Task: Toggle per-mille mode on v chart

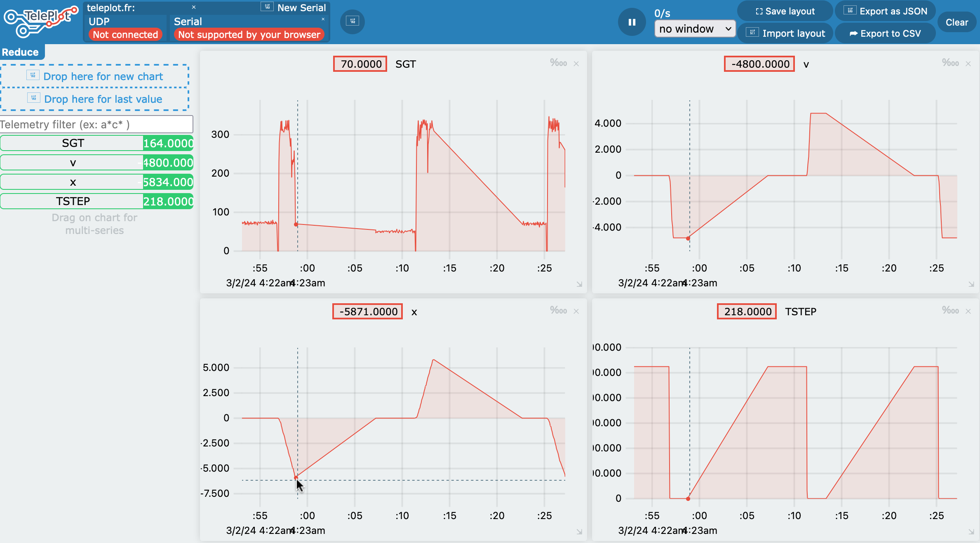Action: tap(950, 63)
